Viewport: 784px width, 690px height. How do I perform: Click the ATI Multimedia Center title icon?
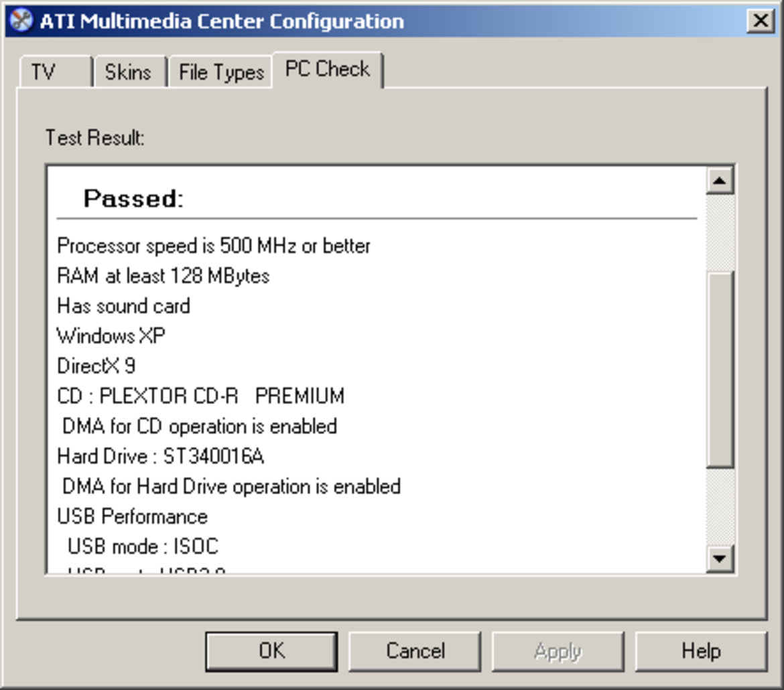tap(21, 21)
